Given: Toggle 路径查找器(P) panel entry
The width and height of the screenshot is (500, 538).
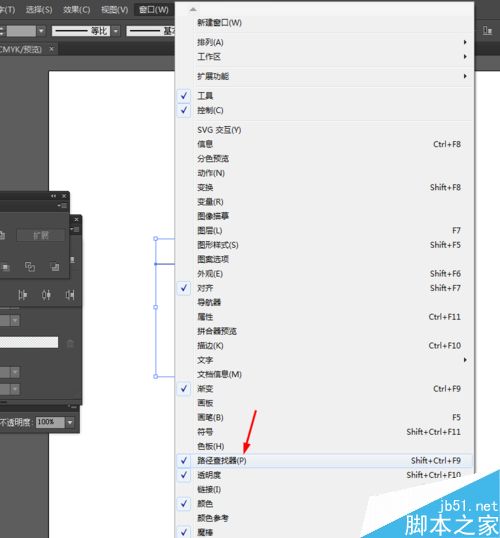Looking at the screenshot, I should pyautogui.click(x=324, y=460).
